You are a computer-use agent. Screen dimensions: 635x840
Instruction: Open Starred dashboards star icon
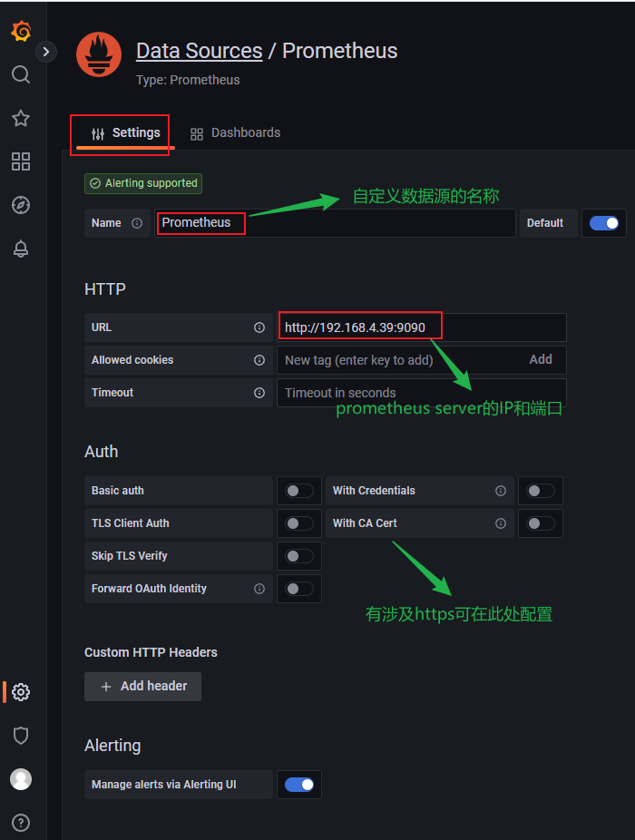21,118
